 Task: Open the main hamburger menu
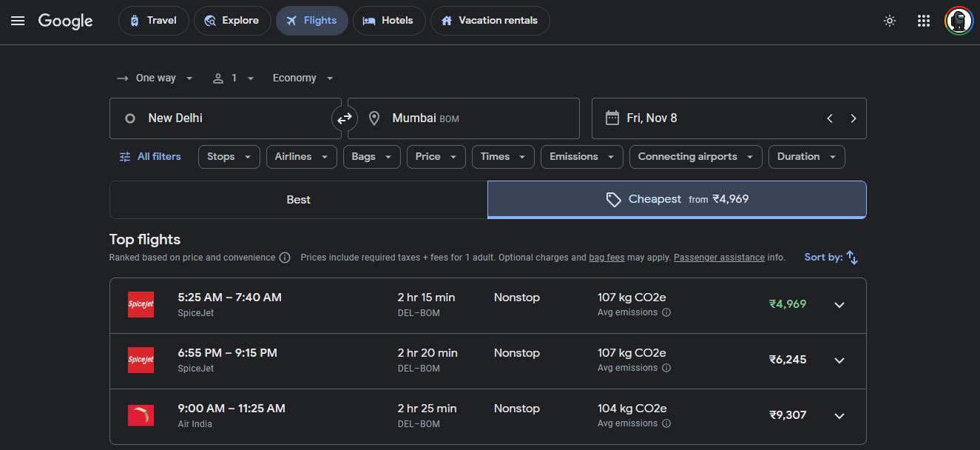[x=18, y=21]
